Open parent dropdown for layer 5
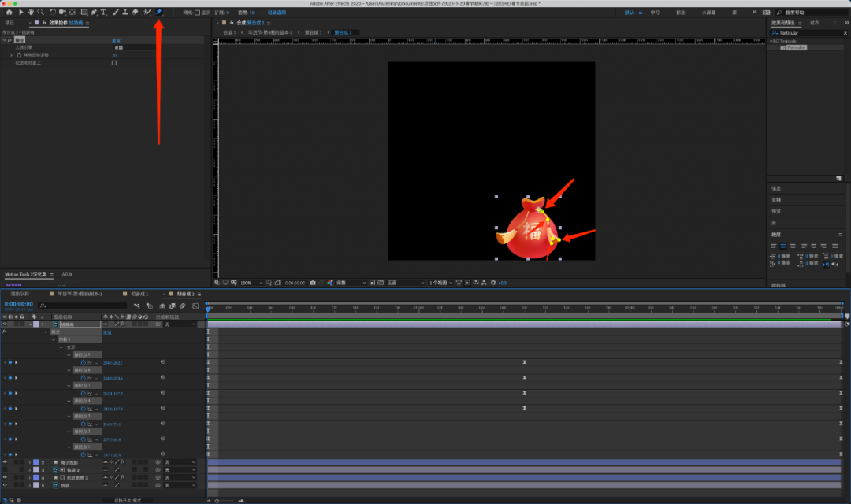 tap(179, 485)
